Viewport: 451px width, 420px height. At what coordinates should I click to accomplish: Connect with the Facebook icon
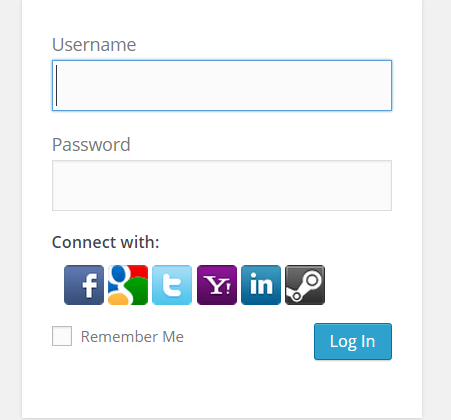click(x=84, y=285)
